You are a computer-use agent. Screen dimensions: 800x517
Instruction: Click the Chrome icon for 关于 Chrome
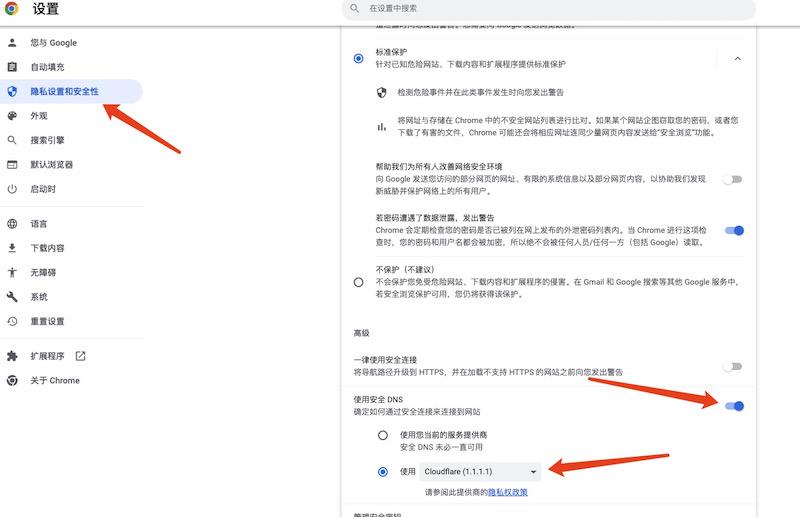12,380
